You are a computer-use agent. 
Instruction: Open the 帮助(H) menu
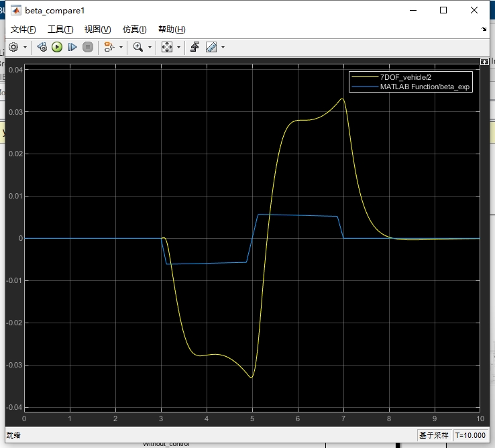click(172, 30)
